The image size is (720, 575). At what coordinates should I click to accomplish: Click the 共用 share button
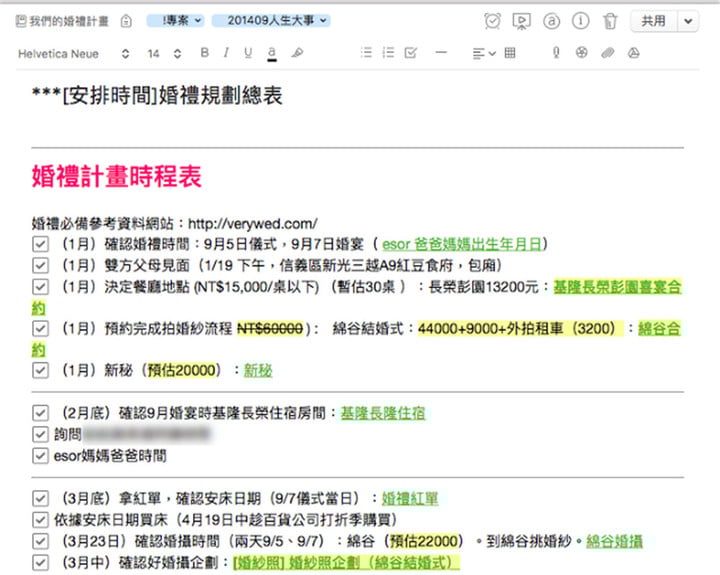pyautogui.click(x=653, y=21)
